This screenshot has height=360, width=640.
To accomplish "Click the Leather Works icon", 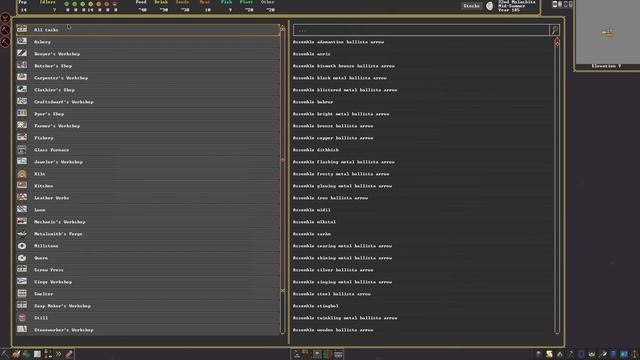I will tap(22, 198).
